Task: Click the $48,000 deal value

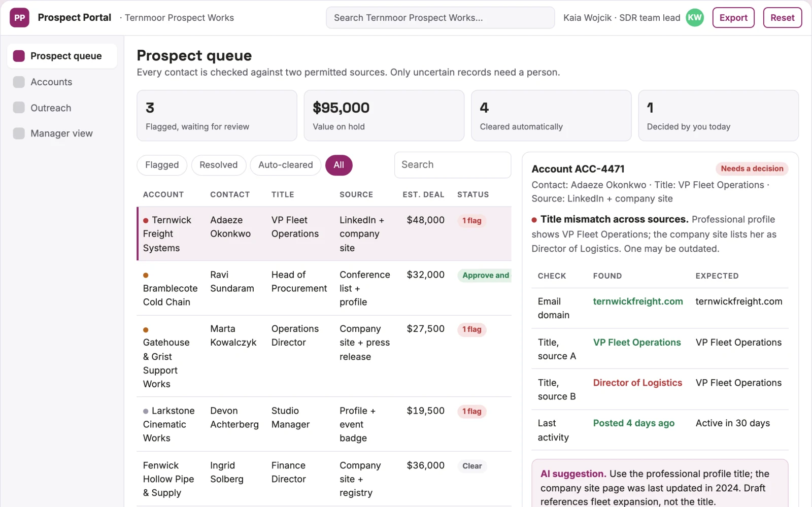Action: pos(425,220)
